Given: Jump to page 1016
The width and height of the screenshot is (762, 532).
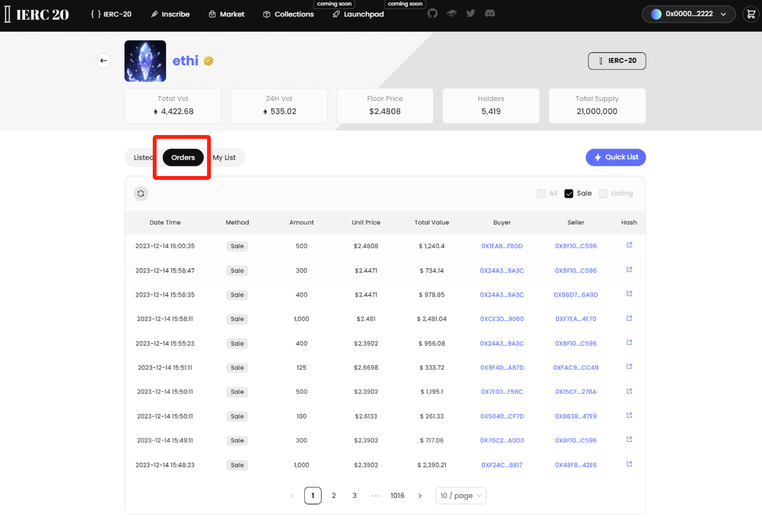Looking at the screenshot, I should coord(397,495).
